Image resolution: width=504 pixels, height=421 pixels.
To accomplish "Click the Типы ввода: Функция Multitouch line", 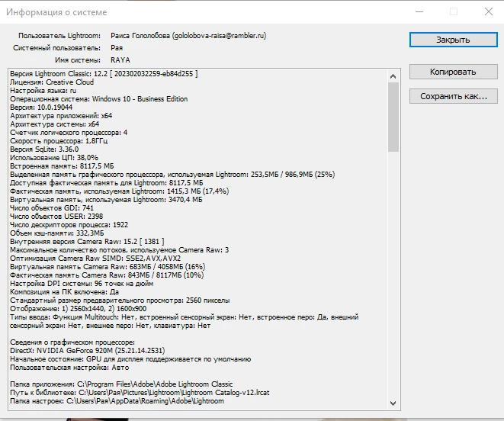I will [x=185, y=321].
